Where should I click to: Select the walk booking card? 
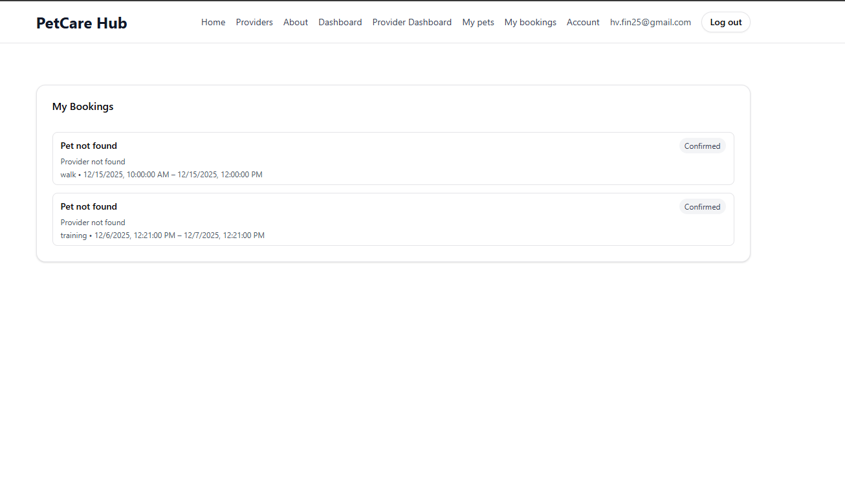coord(393,159)
